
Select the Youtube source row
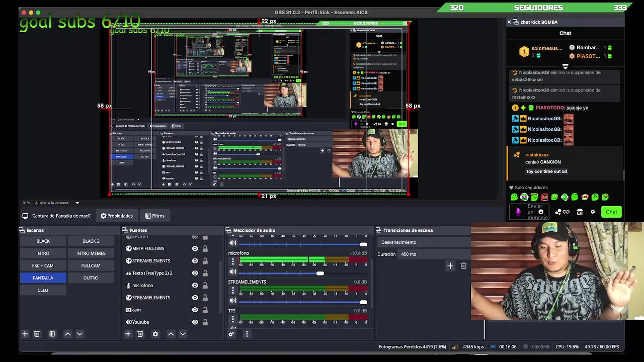coord(171,322)
